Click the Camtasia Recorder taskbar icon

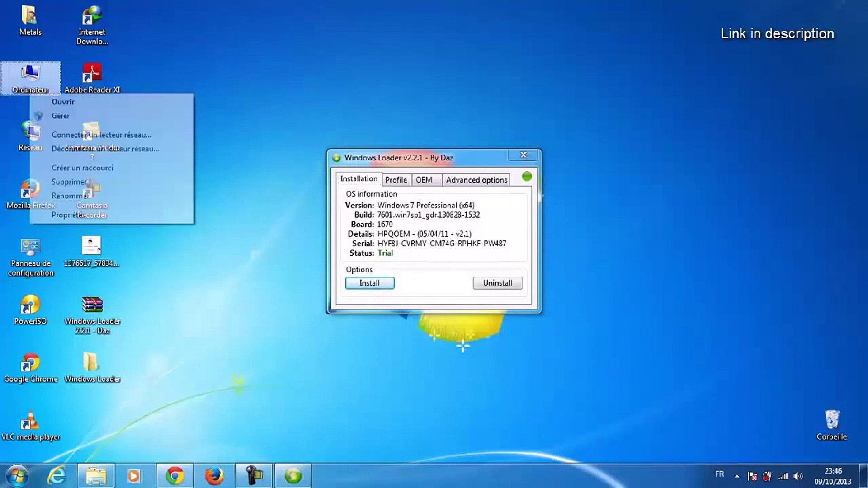click(254, 475)
